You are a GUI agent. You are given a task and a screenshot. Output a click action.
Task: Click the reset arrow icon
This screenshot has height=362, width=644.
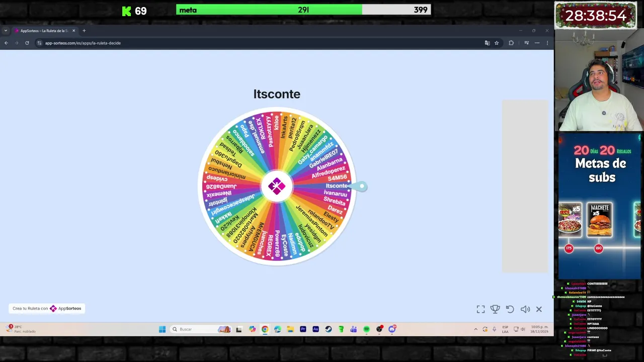[510, 309]
